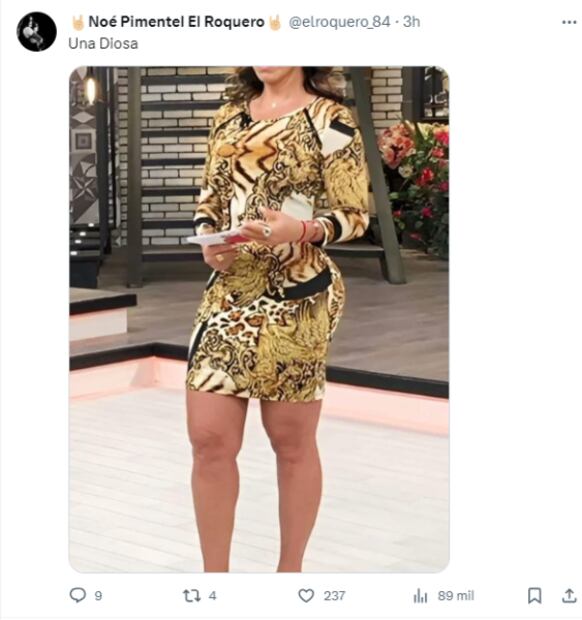Screen dimensions: 582x620
Task: Like the tweet with the heart icon
Action: [x=306, y=595]
